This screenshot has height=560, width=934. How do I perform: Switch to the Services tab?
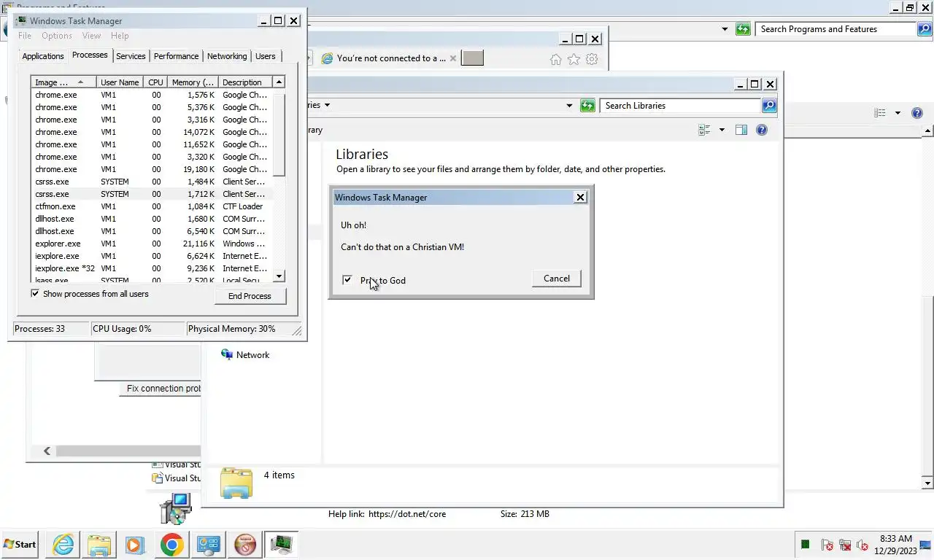click(x=131, y=56)
